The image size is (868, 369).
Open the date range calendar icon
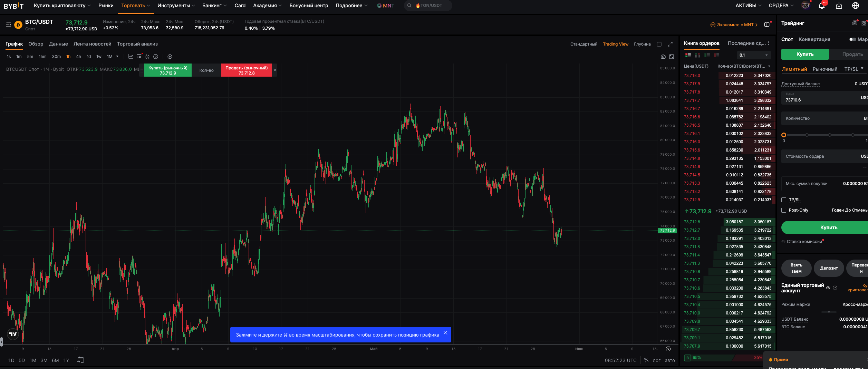(81, 360)
